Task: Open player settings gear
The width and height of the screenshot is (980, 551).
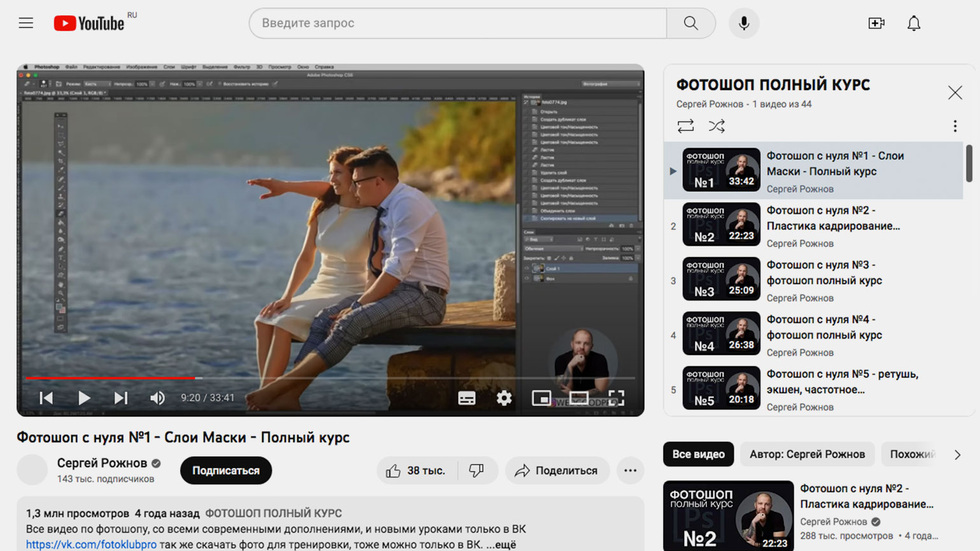Action: 504,398
